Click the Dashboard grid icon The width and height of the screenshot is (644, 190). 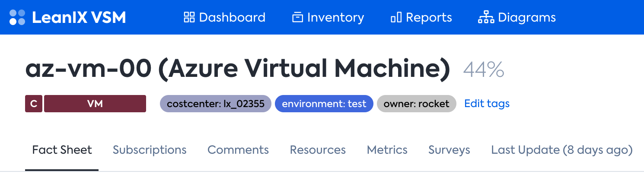(189, 17)
